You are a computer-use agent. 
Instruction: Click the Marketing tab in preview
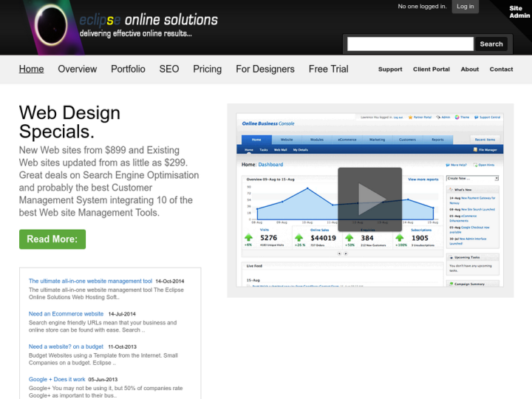coord(377,140)
